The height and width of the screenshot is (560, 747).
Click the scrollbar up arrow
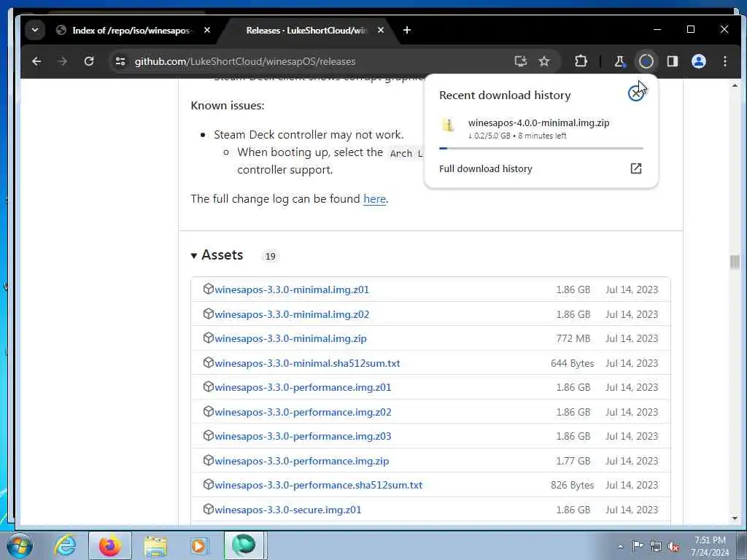[735, 86]
